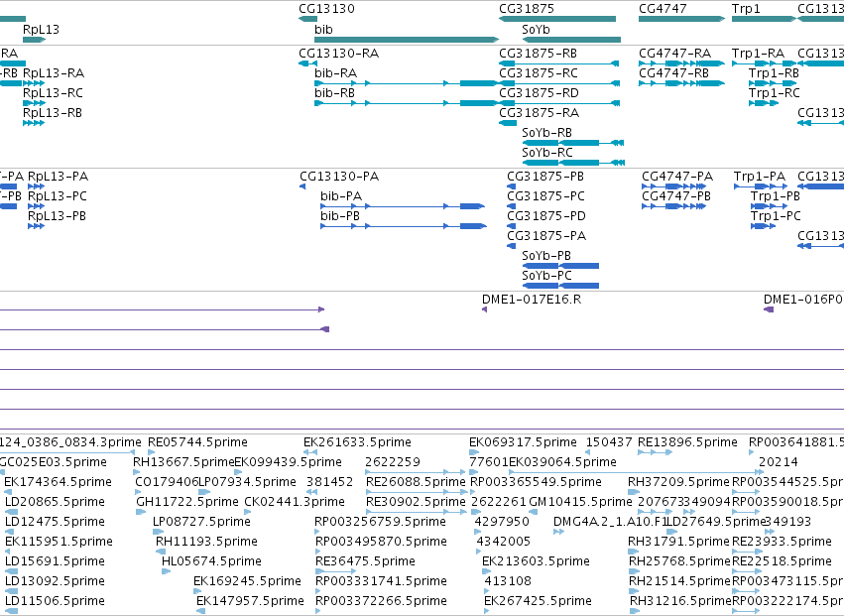Click protein CG31875-PB label
The height and width of the screenshot is (616, 844).
[x=545, y=177]
